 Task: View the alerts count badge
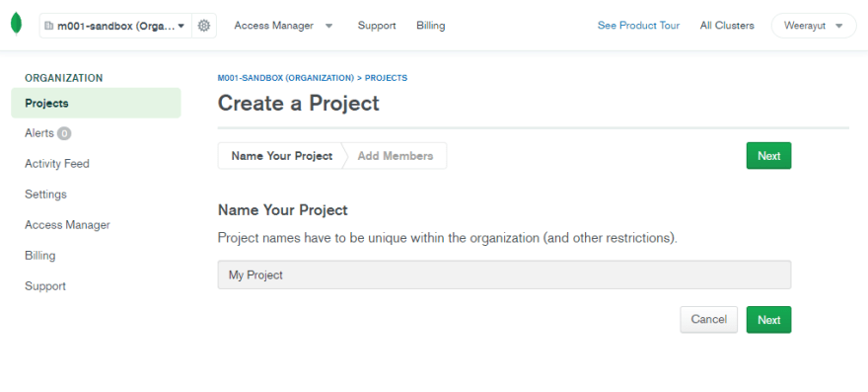[64, 133]
